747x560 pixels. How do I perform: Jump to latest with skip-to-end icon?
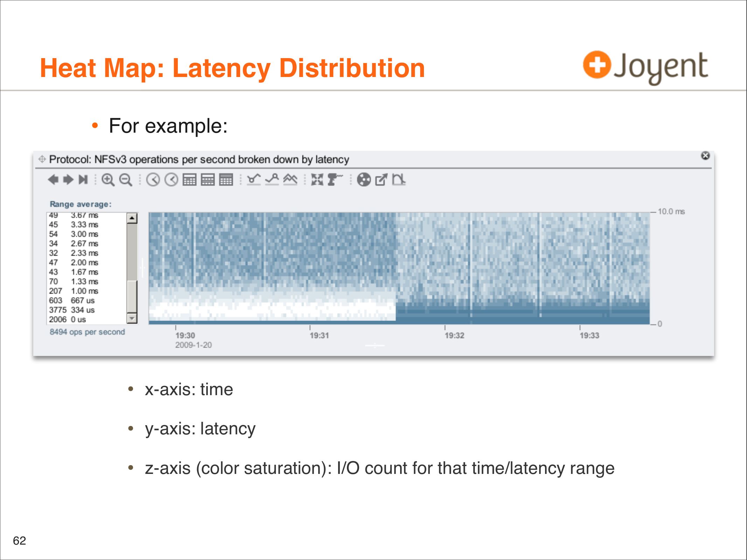coord(83,180)
